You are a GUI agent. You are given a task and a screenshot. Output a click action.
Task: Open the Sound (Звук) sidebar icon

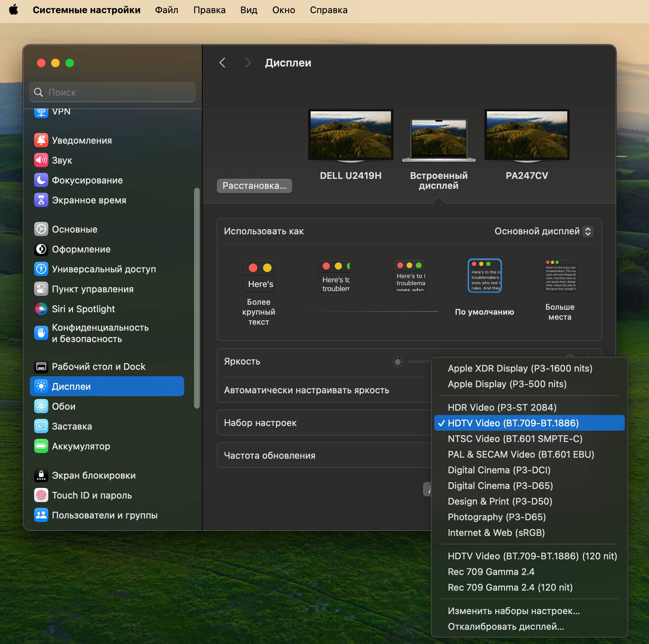(41, 160)
